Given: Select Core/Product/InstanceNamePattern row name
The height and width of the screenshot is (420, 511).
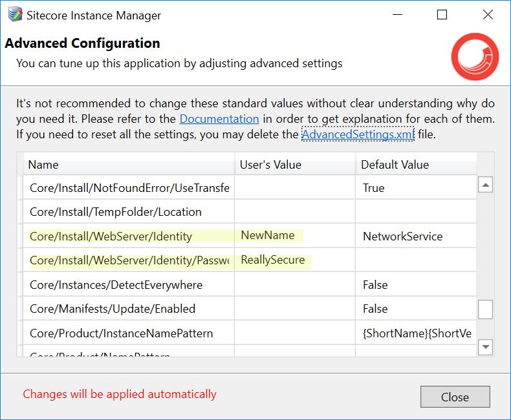Looking at the screenshot, I should pyautogui.click(x=129, y=333).
